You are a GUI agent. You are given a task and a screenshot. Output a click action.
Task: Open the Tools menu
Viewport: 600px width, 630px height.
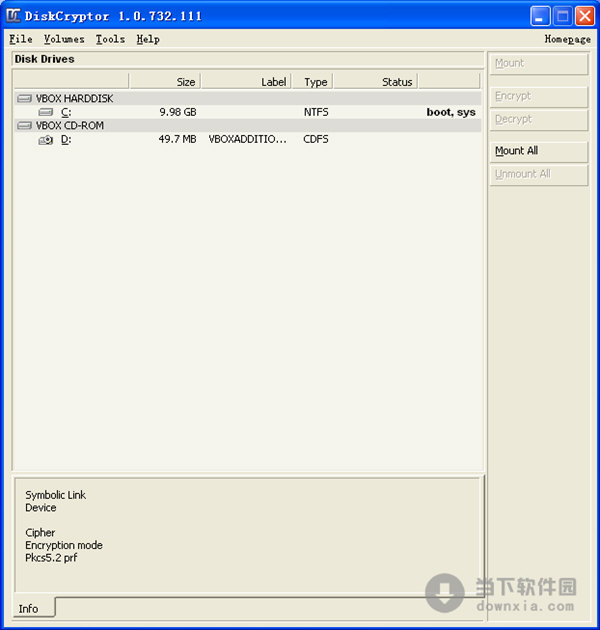(110, 39)
